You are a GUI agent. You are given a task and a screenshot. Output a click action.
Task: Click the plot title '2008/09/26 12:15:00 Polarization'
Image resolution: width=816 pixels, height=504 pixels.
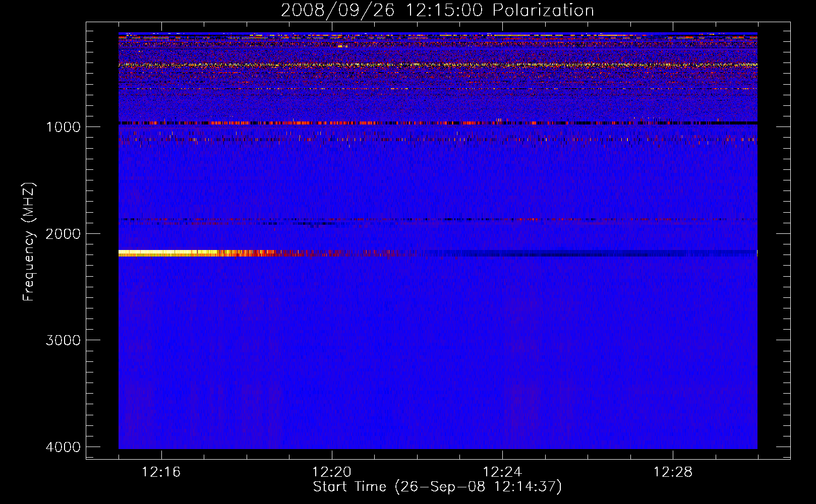437,10
